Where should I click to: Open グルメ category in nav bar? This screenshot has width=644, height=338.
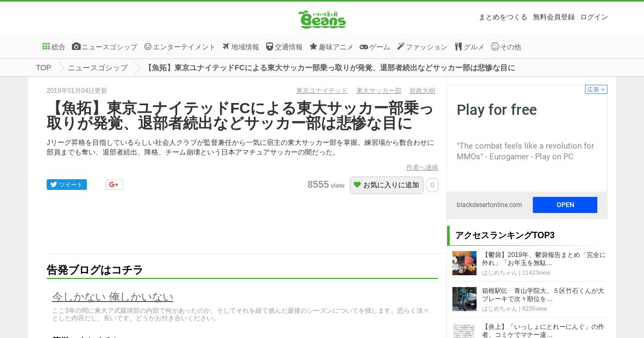[469, 47]
